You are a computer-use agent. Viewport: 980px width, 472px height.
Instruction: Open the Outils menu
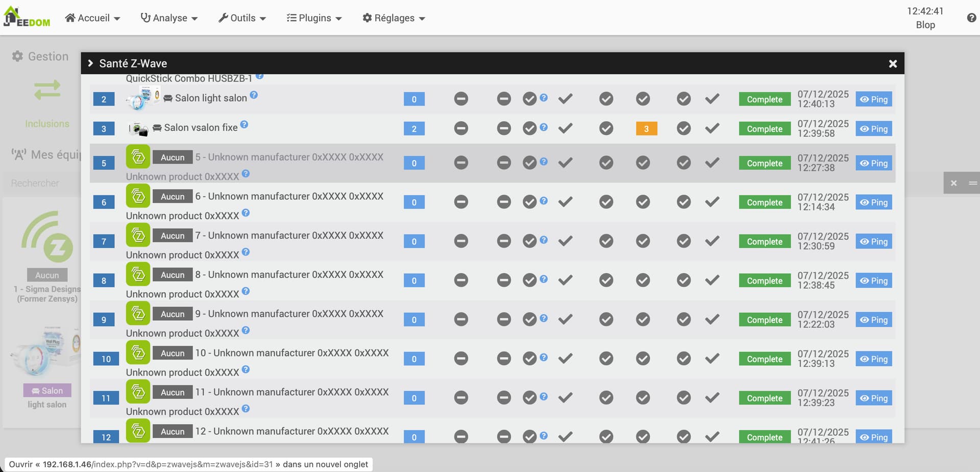click(x=242, y=18)
